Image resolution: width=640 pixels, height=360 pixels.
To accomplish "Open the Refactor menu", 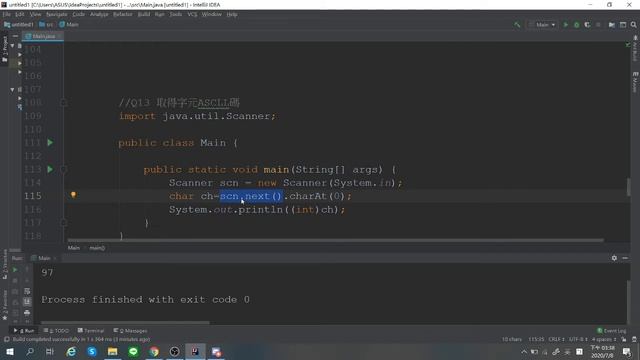I will point(122,14).
